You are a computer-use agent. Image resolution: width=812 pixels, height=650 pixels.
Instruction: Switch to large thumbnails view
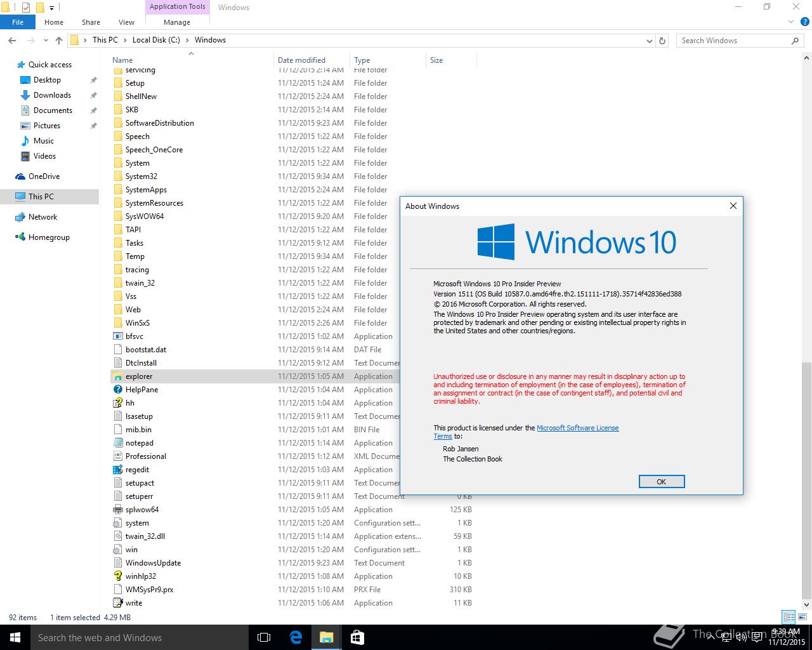801,617
